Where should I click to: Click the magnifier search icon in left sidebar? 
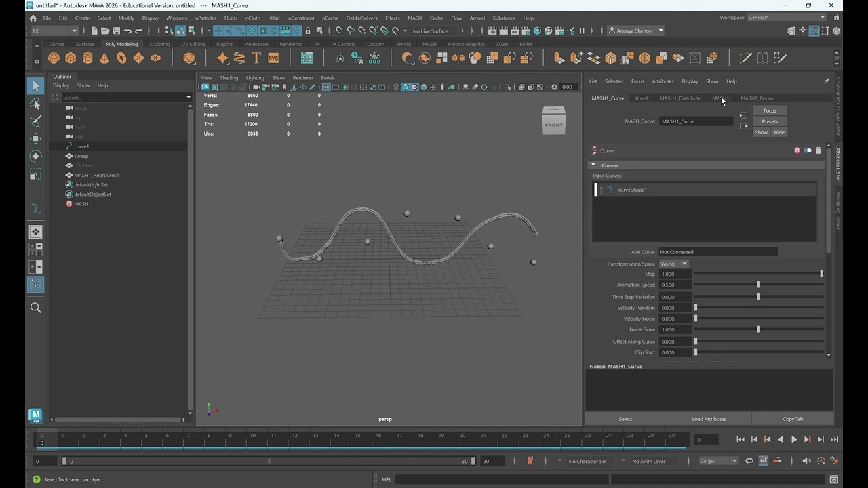point(35,308)
